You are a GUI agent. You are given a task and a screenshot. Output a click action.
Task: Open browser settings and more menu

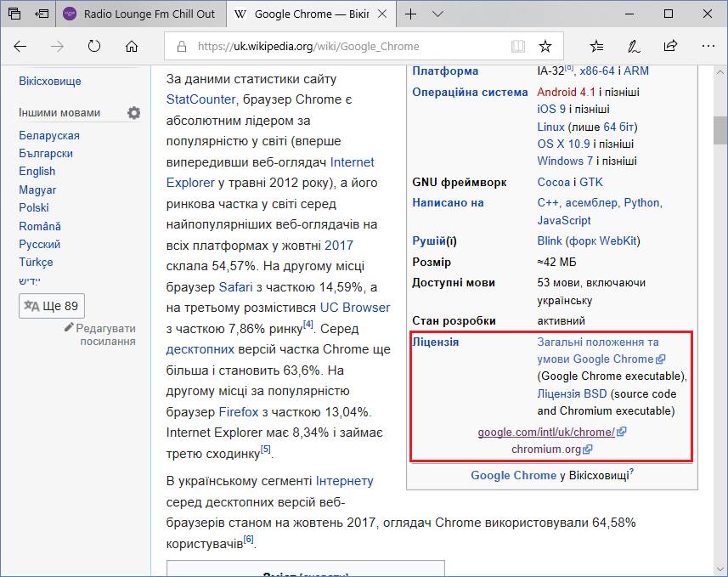(708, 46)
